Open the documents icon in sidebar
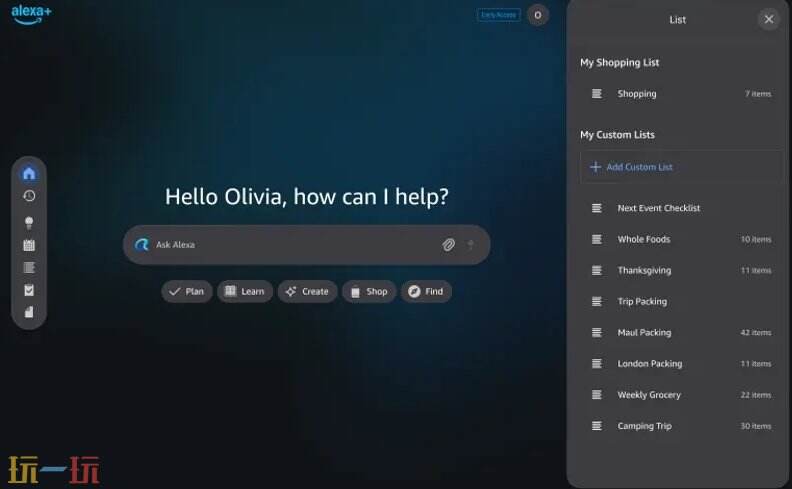The image size is (792, 489). pyautogui.click(x=29, y=312)
